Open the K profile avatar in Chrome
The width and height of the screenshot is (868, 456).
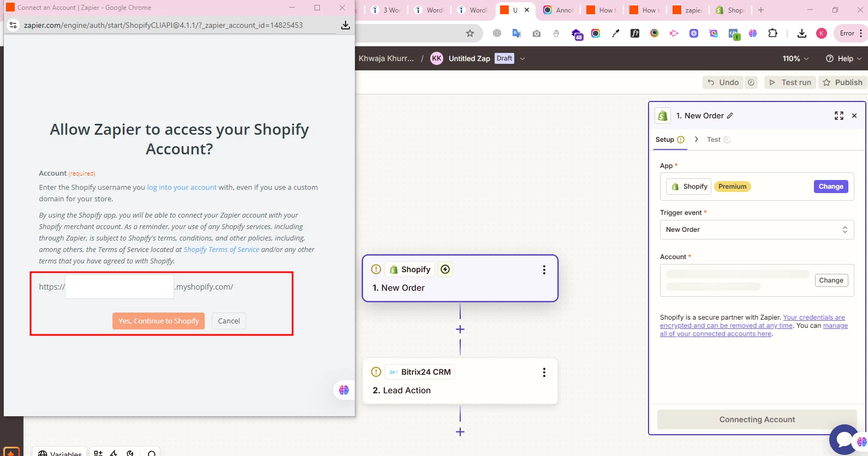822,33
